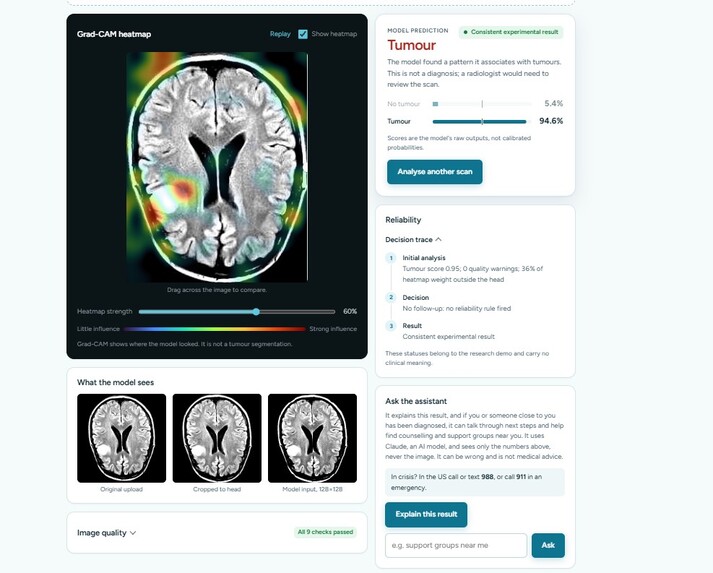Click step 3 Result circle icon
Viewport: 713px width, 573px height.
click(391, 326)
